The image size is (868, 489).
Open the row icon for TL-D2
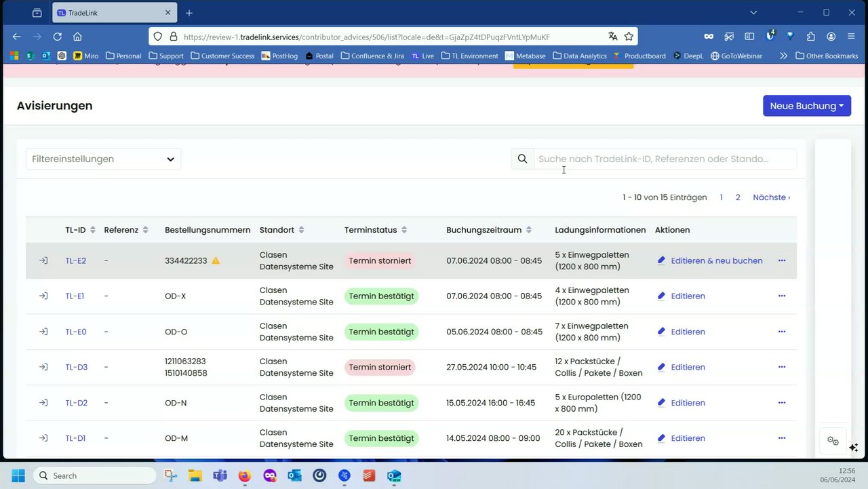[43, 403]
